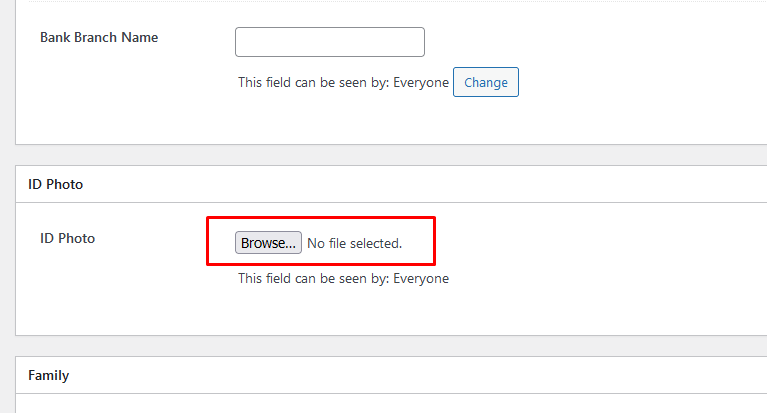
Task: Click "Everyone" under the ID Photo upload
Action: (420, 278)
